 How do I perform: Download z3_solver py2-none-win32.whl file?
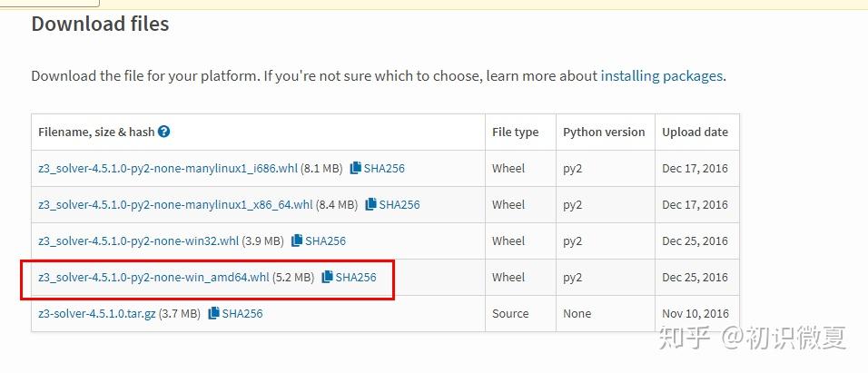(138, 240)
